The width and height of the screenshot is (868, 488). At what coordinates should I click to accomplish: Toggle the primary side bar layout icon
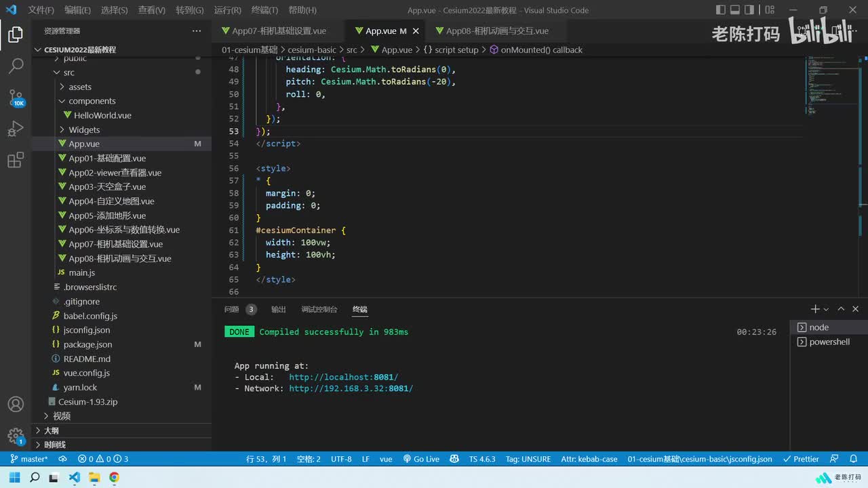(x=720, y=10)
